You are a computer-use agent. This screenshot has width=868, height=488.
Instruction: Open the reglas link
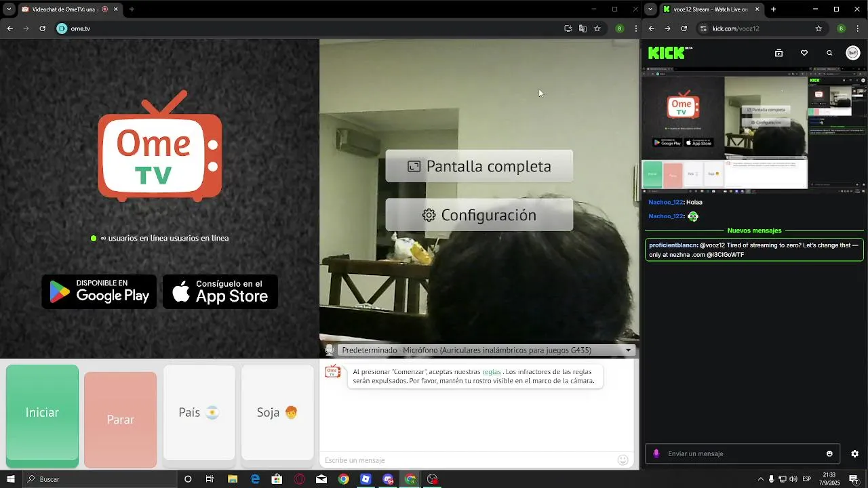coord(491,372)
